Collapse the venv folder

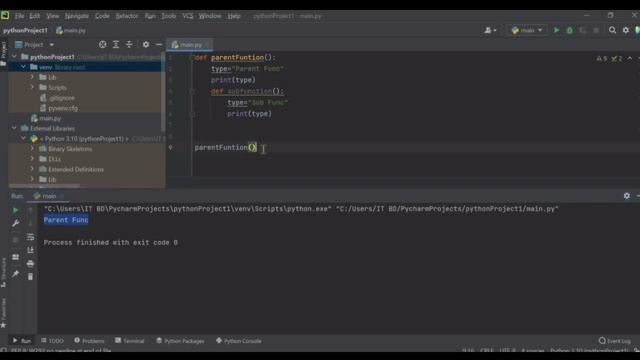[x=23, y=67]
